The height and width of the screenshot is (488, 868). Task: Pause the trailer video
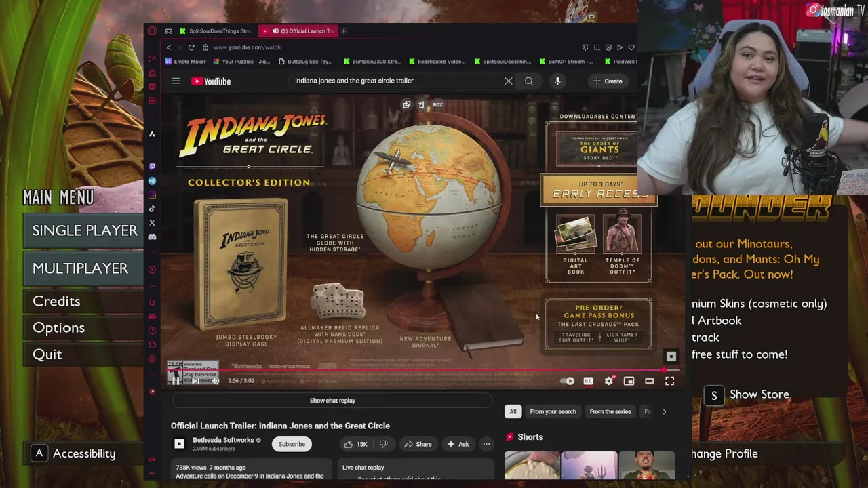tap(176, 381)
